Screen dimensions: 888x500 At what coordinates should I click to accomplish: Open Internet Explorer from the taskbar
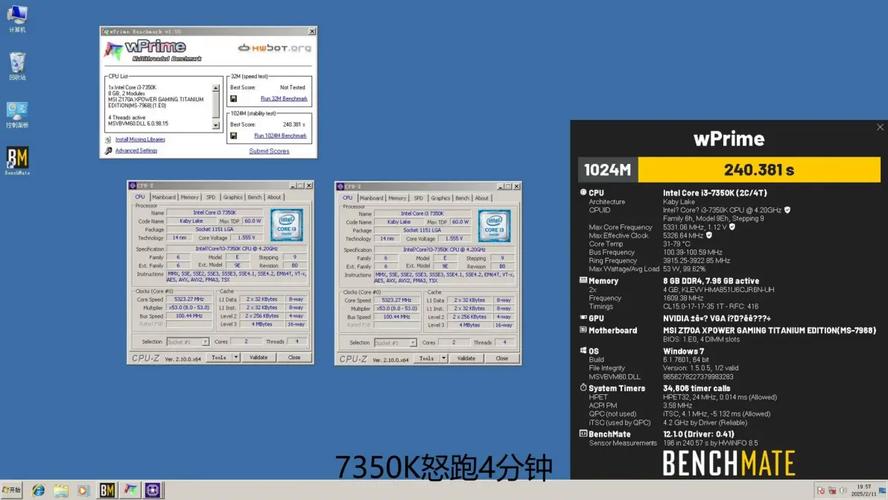coord(38,490)
